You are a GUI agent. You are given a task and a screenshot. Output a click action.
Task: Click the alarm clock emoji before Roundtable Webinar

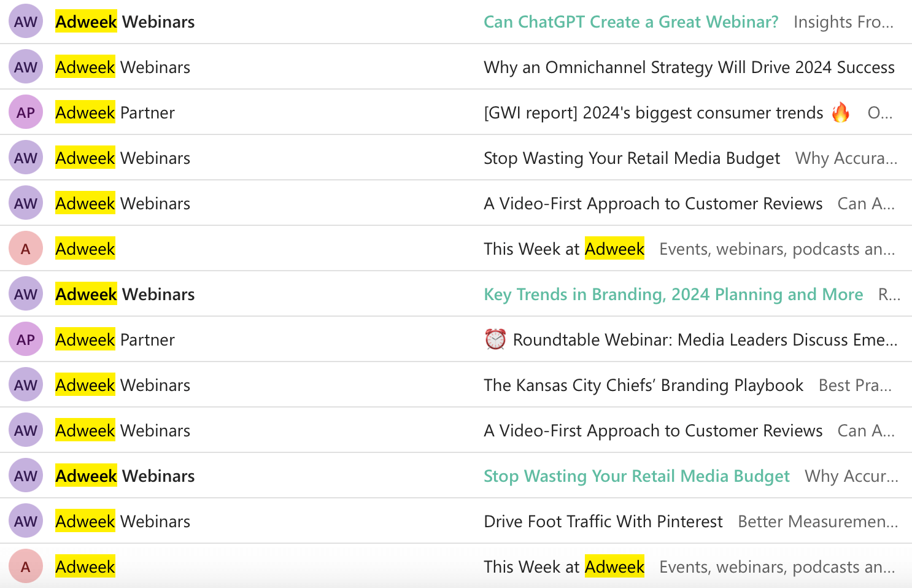(x=495, y=339)
